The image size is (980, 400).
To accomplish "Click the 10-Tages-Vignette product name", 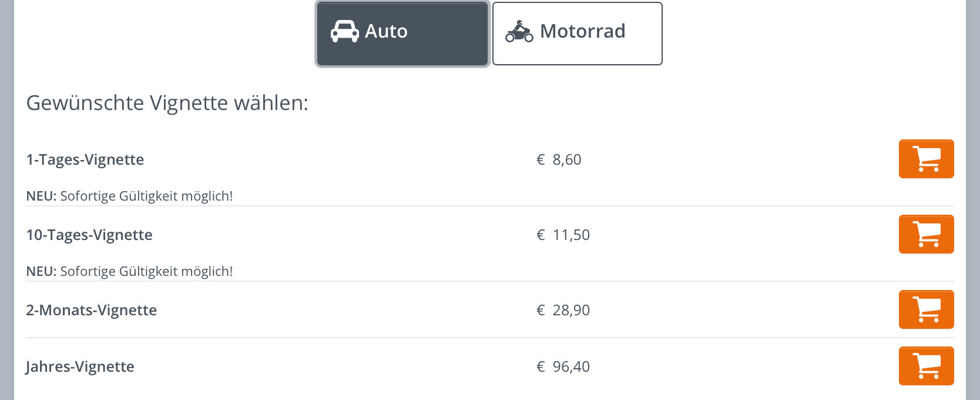I will pos(89,235).
